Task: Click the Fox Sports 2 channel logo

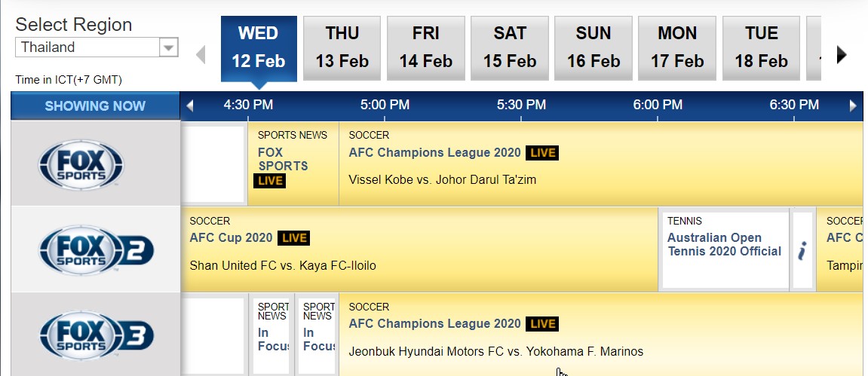Action: pyautogui.click(x=96, y=250)
